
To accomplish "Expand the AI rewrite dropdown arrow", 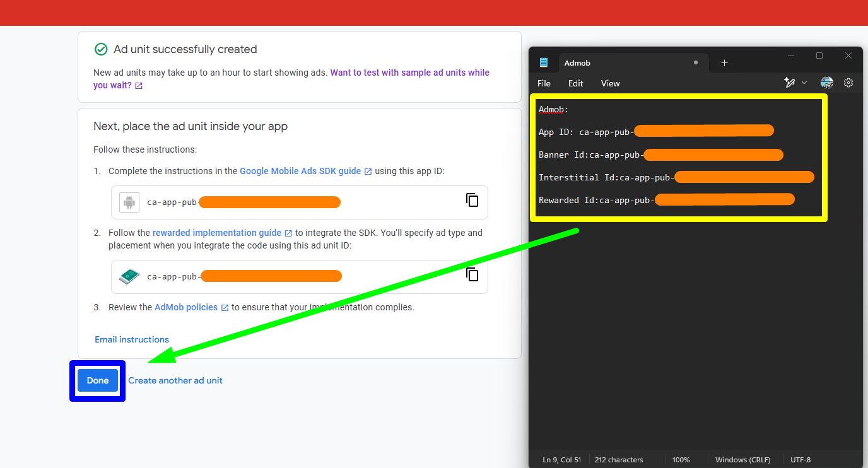I will [x=804, y=83].
